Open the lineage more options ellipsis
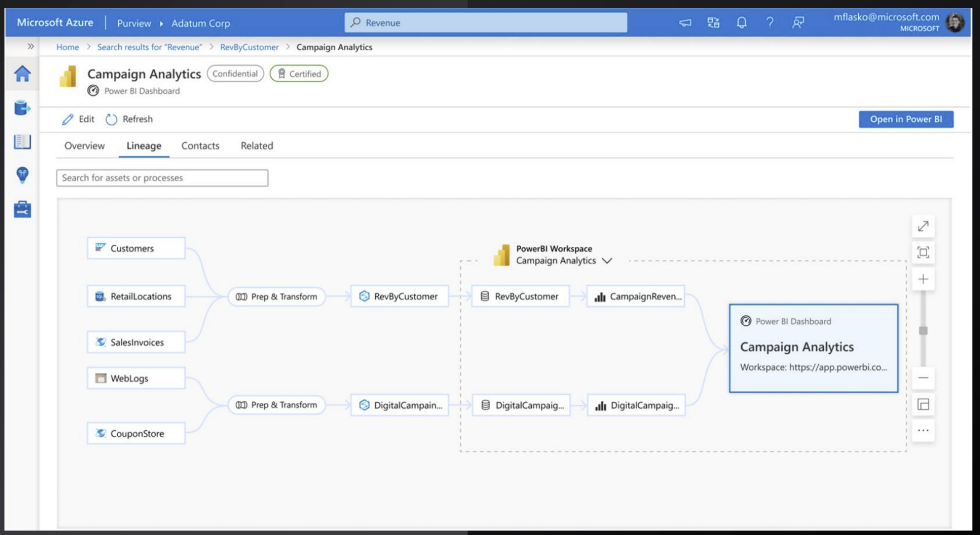Screen dimensions: 980x535 pos(923,430)
